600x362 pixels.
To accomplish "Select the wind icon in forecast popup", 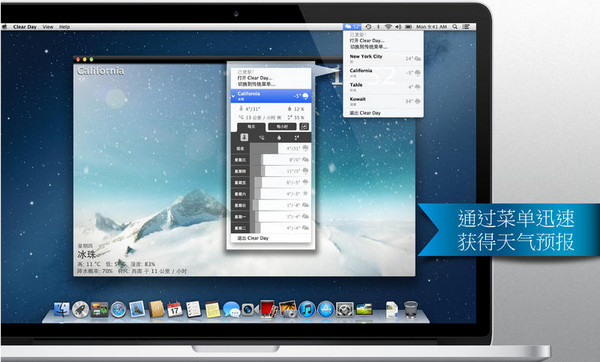I will pyautogui.click(x=262, y=137).
